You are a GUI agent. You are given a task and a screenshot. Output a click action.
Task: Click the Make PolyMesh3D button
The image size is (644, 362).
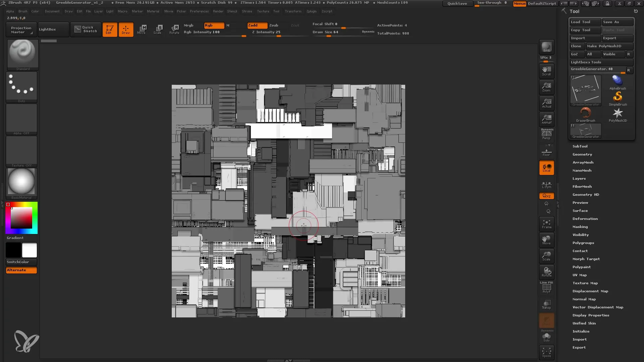click(608, 46)
